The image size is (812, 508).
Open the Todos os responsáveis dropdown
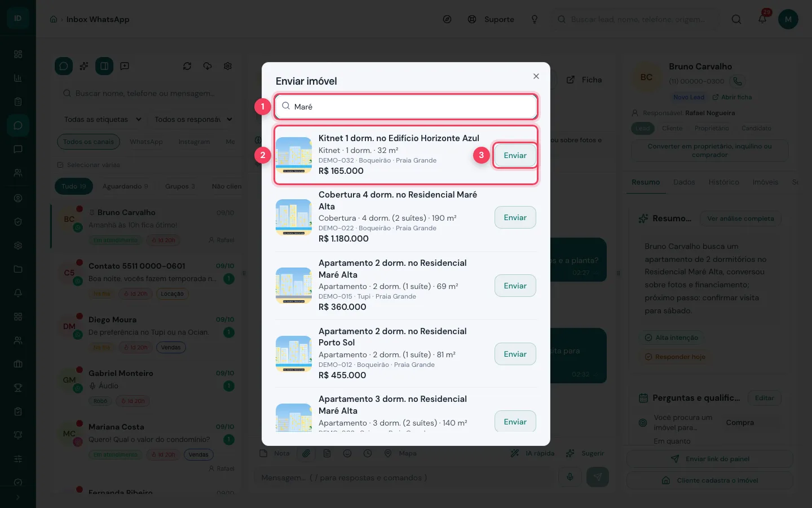[193, 119]
